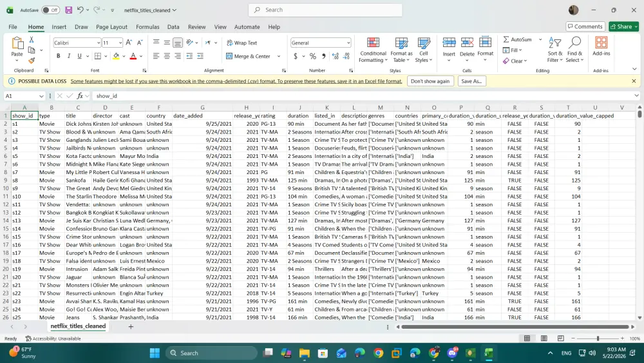Select the netflix_titles_cleaned sheet tab

tap(78, 326)
